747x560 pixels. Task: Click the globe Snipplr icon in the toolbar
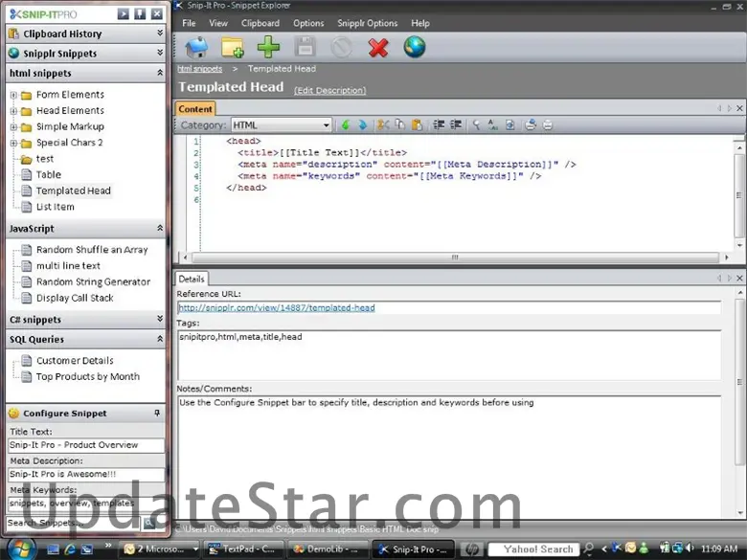pyautogui.click(x=415, y=46)
